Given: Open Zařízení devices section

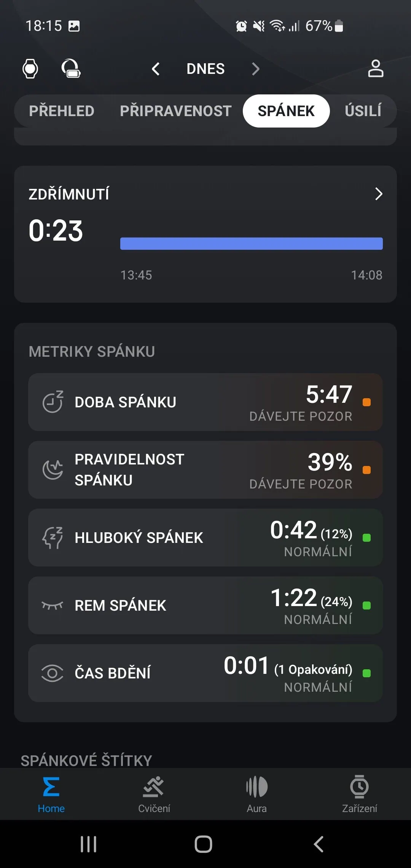Looking at the screenshot, I should tap(359, 795).
